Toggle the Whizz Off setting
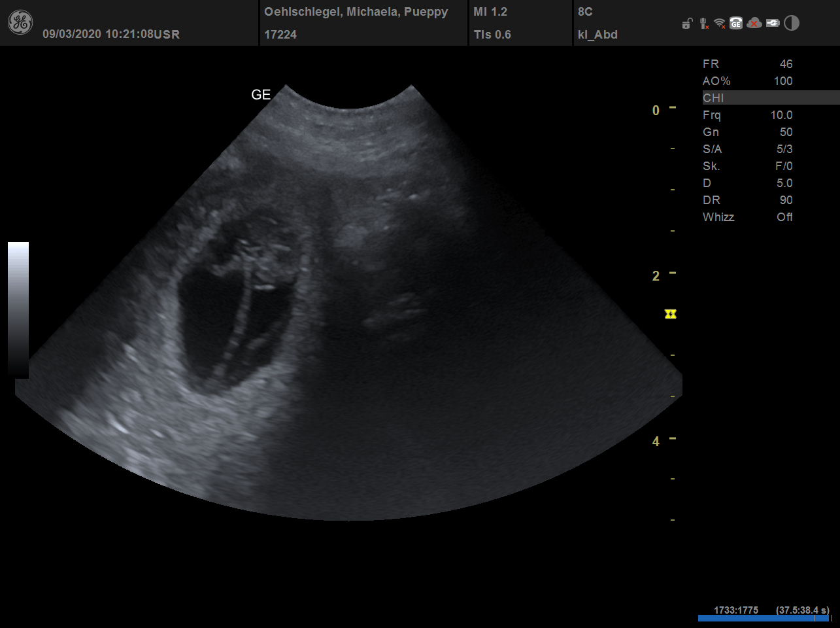This screenshot has height=628, width=840. [784, 217]
